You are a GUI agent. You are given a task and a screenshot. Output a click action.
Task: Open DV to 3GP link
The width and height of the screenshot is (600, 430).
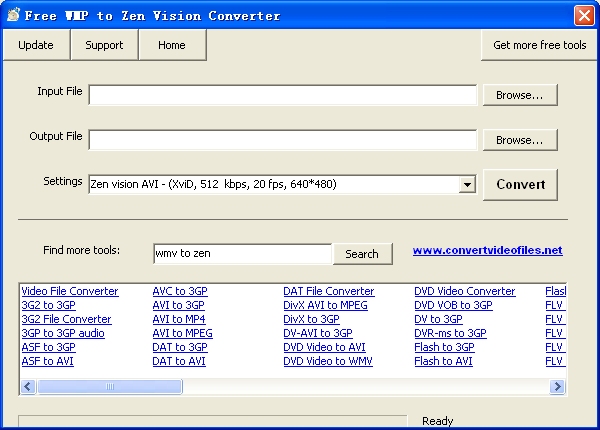439,319
